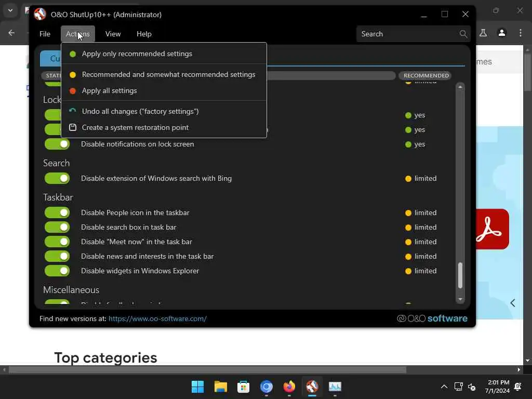Click the browser labs flask icon
This screenshot has width=532, height=399.
(x=483, y=33)
